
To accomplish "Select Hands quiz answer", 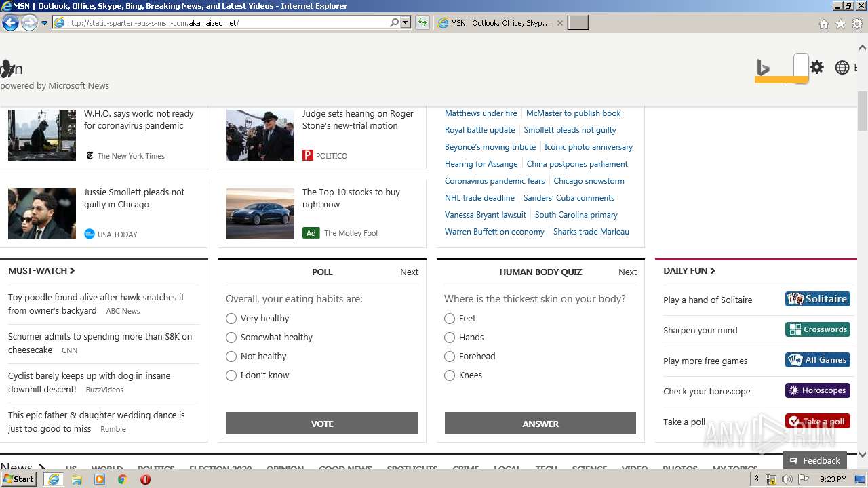I will click(450, 338).
